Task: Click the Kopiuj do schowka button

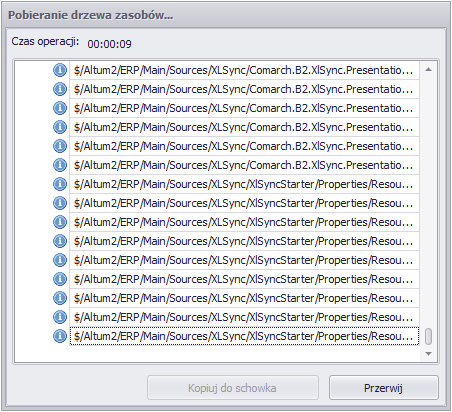Action: coord(233,388)
